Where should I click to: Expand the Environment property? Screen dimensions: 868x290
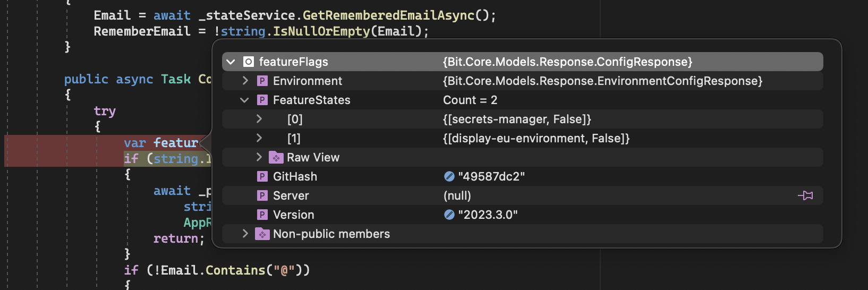[245, 81]
